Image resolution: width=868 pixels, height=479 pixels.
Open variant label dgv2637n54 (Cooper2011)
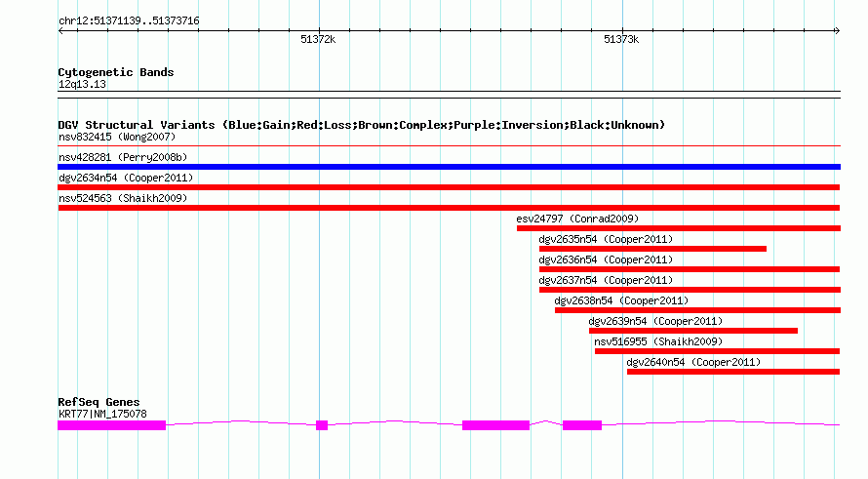(x=606, y=280)
